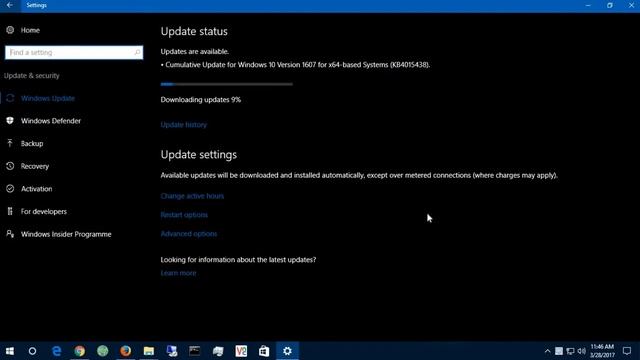This screenshot has width=640, height=360.
Task: Click the 'Update & security' category label
Action: [31, 76]
